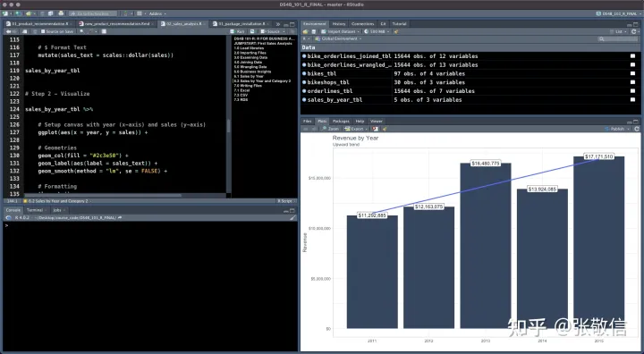Viewport: 644px width, 354px height.
Task: Click the find/replace magnifier in editor toolbar
Action: (x=82, y=31)
